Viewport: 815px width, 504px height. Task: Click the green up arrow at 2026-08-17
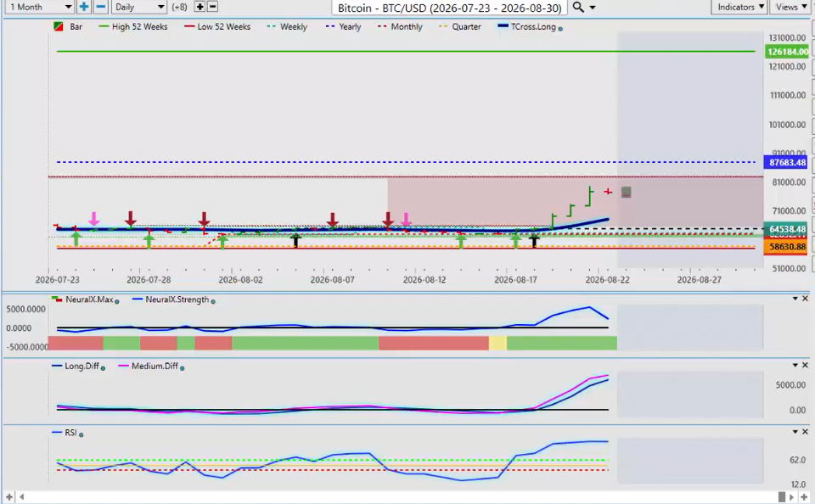515,241
